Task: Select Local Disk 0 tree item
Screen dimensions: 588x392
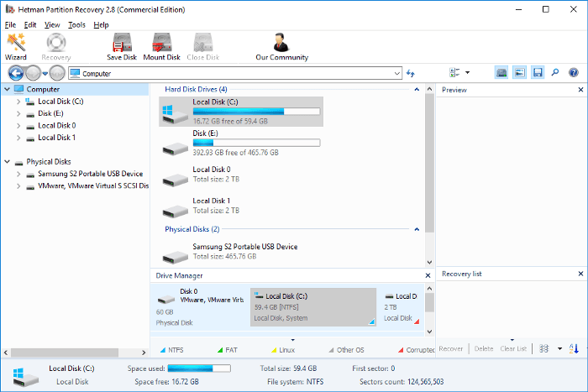Action: 56,126
